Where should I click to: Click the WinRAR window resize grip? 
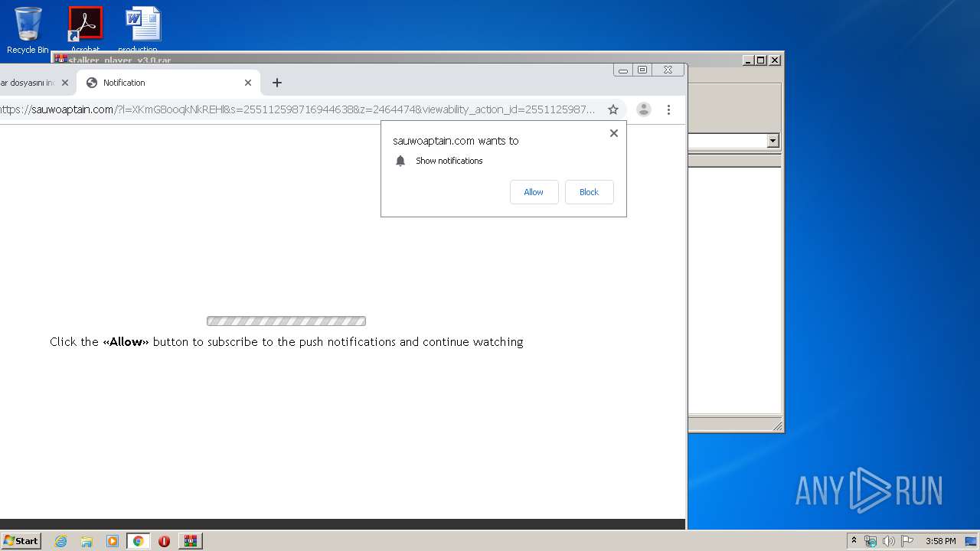[x=777, y=426]
